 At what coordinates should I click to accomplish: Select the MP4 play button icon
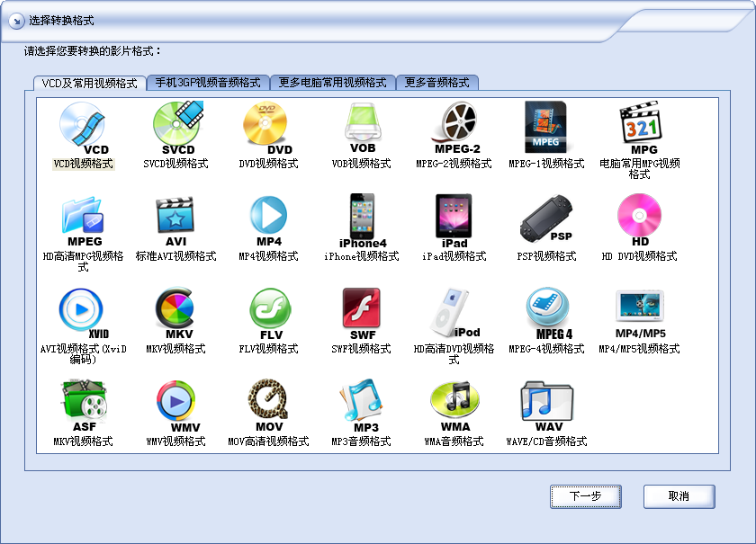point(268,221)
